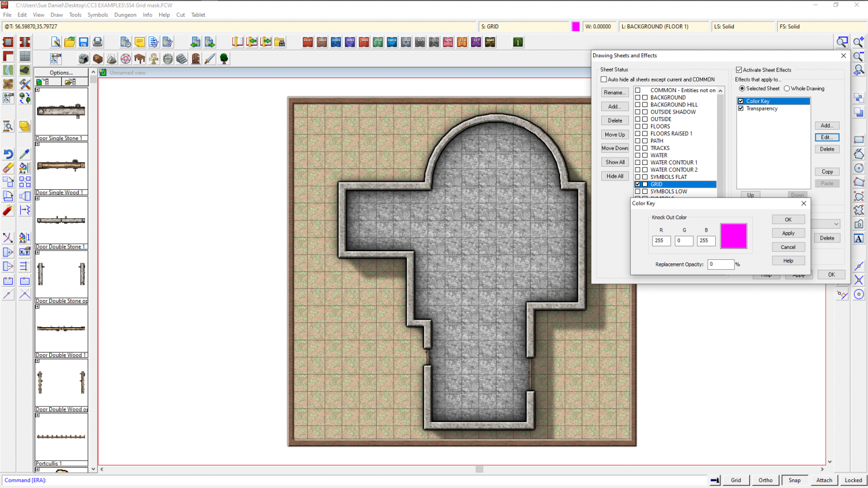The image size is (868, 488).
Task: Click the red brick corridor tool icon
Action: pos(24,42)
